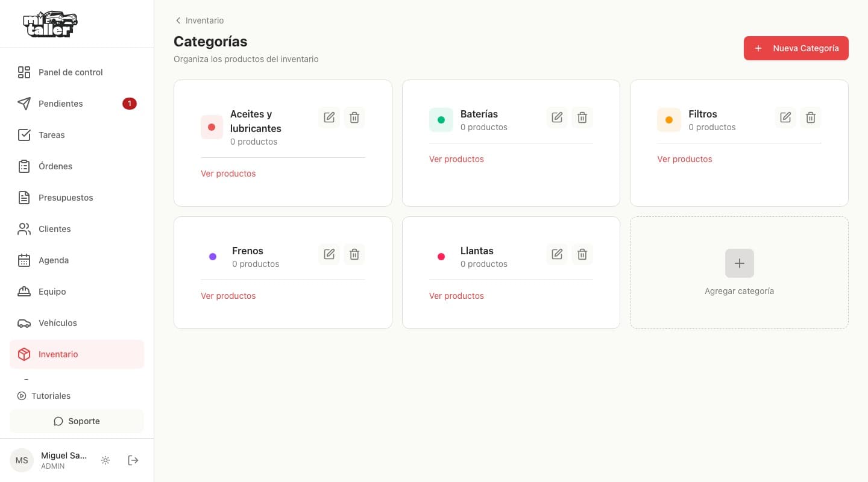The height and width of the screenshot is (482, 868).
Task: Open the Clientes section
Action: coord(77,229)
